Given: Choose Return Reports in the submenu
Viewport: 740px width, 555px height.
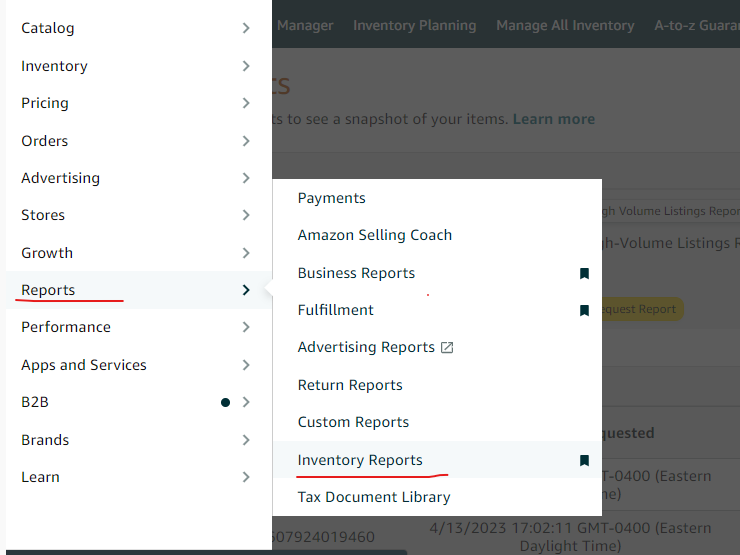Looking at the screenshot, I should point(350,385).
